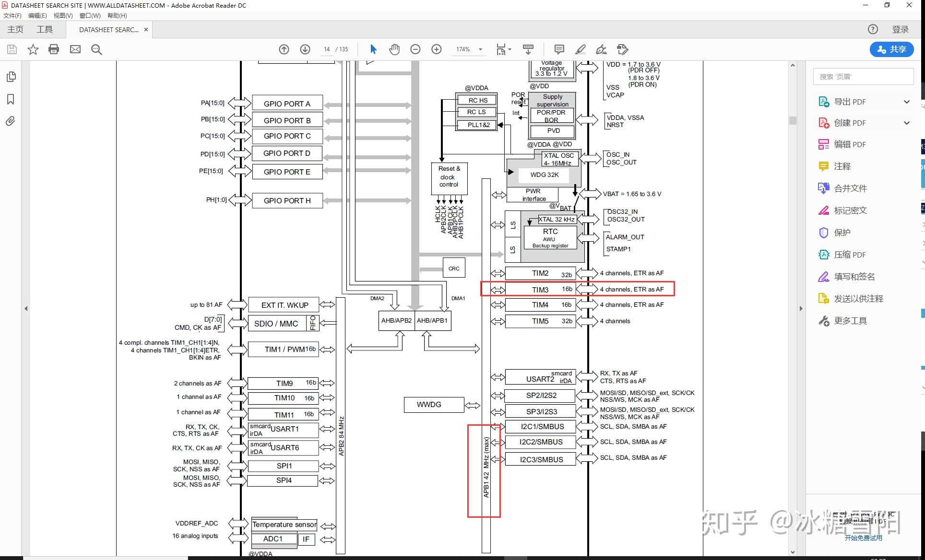Select the highlighter pen tool
925x560 pixels.
581,49
